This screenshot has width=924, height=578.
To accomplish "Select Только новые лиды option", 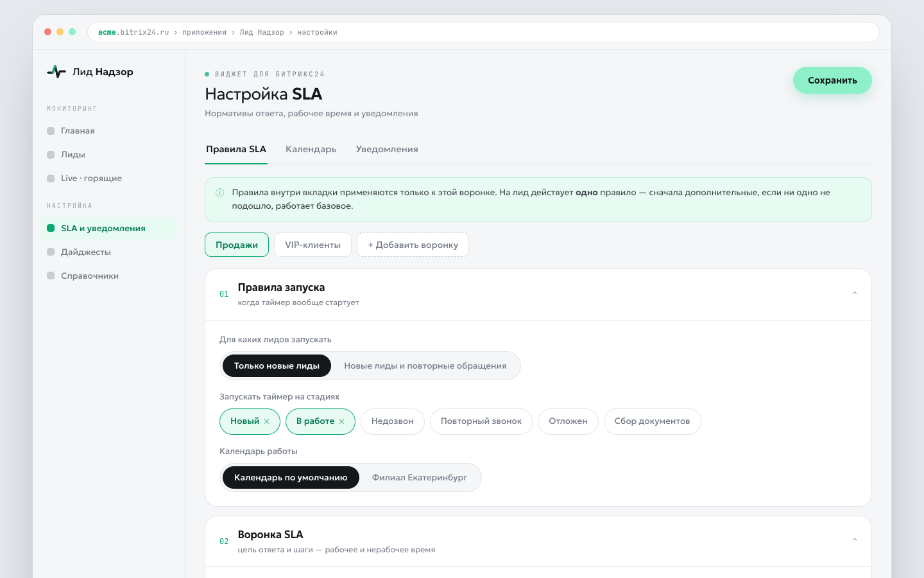I will [277, 366].
